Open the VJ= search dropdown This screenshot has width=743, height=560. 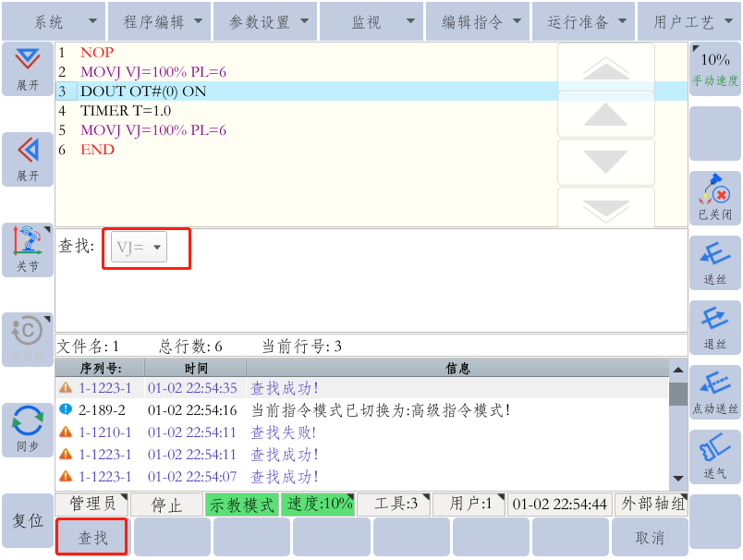140,248
